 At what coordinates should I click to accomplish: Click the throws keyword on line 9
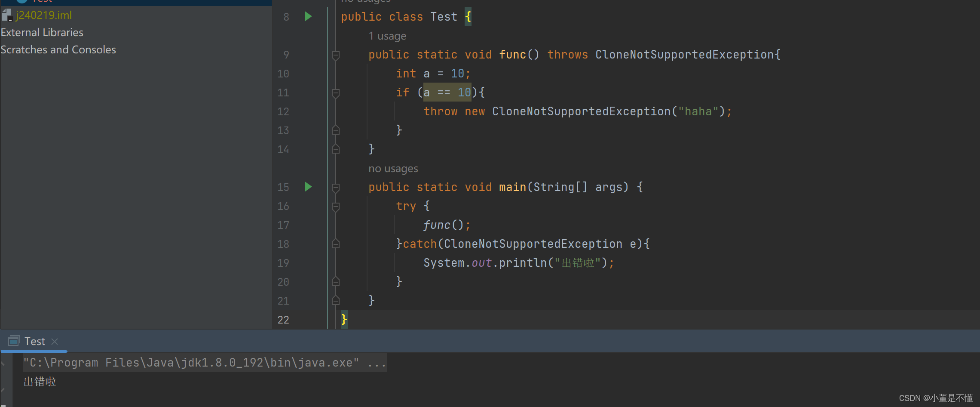(567, 55)
